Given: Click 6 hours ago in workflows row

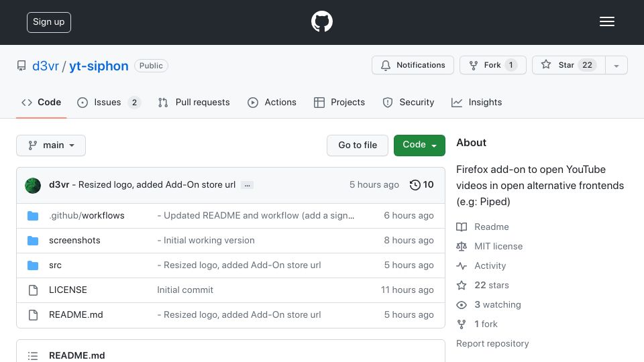Looking at the screenshot, I should click(x=409, y=215).
